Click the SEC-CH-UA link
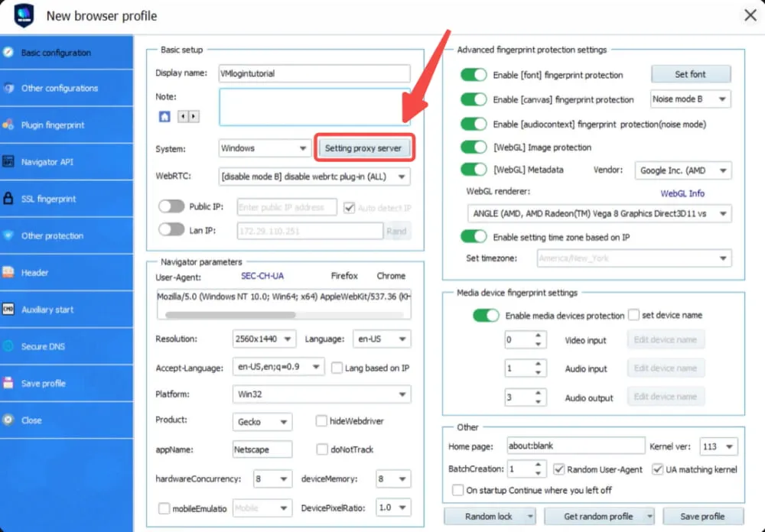 262,275
